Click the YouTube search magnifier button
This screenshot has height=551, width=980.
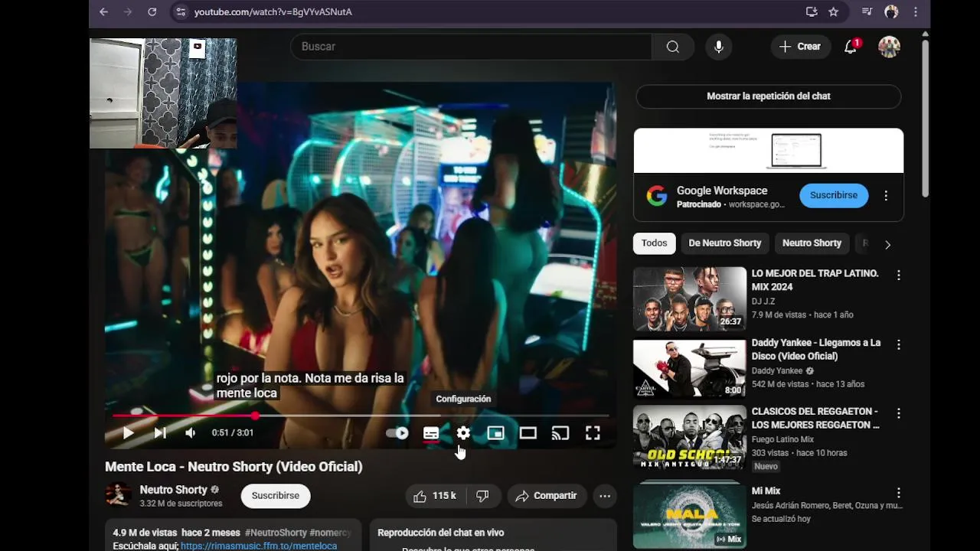pyautogui.click(x=672, y=47)
